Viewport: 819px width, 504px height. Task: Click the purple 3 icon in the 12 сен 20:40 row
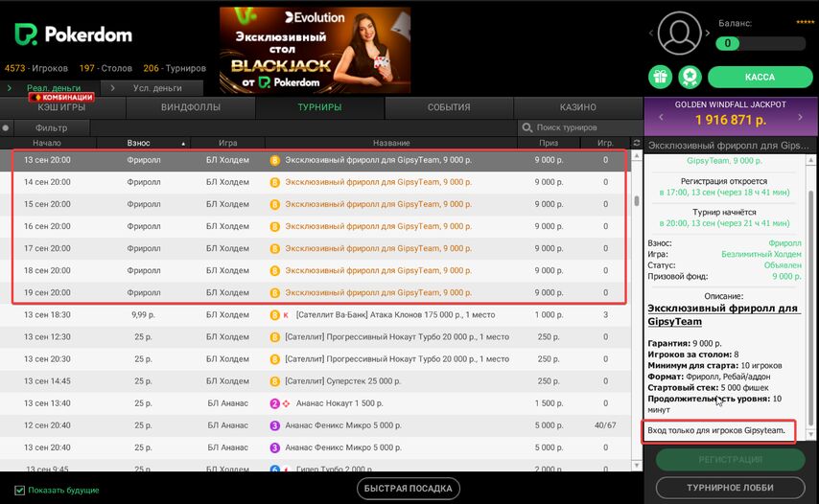(274, 425)
